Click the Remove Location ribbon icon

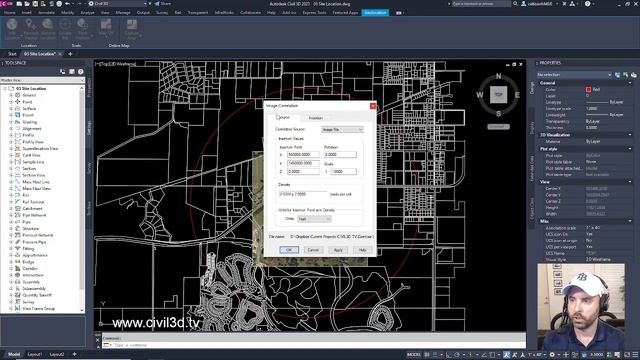(48, 24)
